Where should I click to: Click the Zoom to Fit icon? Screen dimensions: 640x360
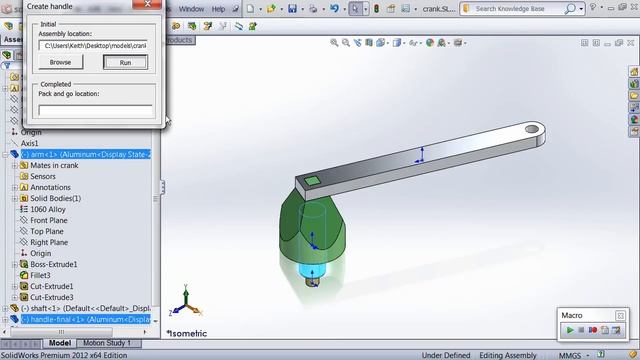coord(334,42)
